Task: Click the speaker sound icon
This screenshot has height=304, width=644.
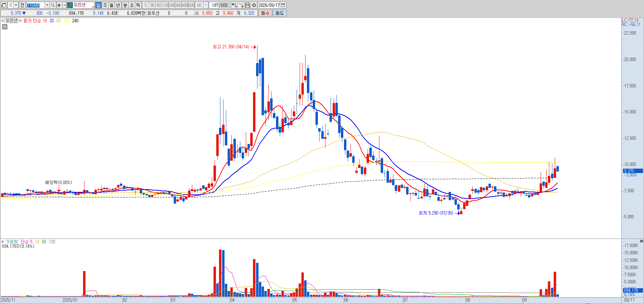Action: tap(59, 5)
